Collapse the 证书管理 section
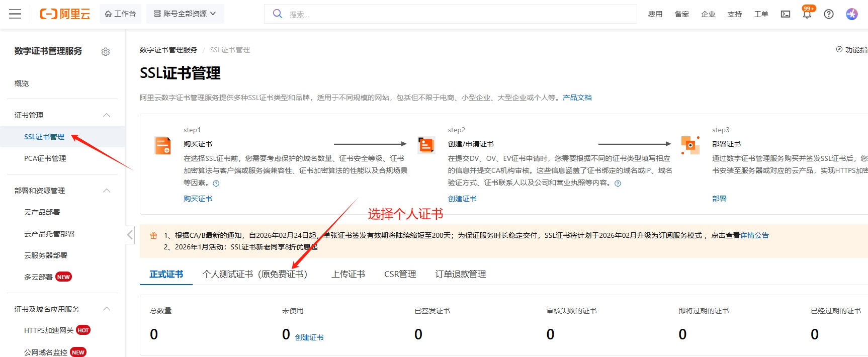This screenshot has width=868, height=357. [x=107, y=115]
